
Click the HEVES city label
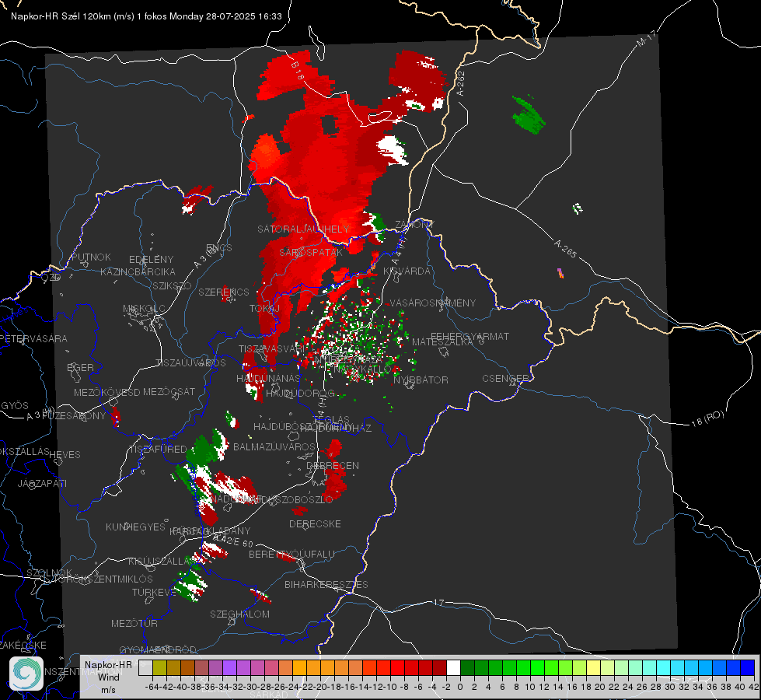point(65,455)
